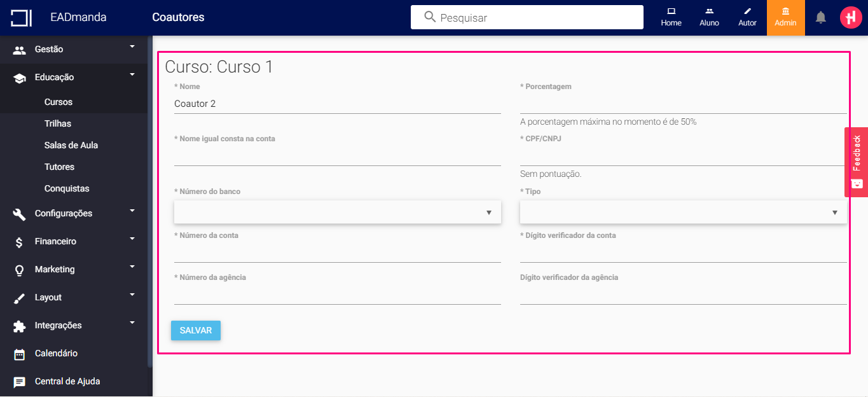This screenshot has width=868, height=397.
Task: Click the Marketing lightbulb icon
Action: pos(20,270)
